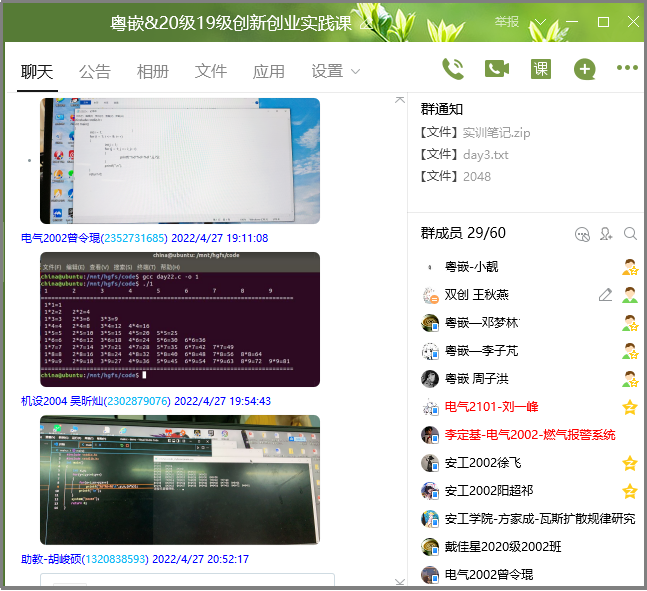Open the three-dot more options menu
Viewport: 647px width, 591px height.
pos(627,69)
